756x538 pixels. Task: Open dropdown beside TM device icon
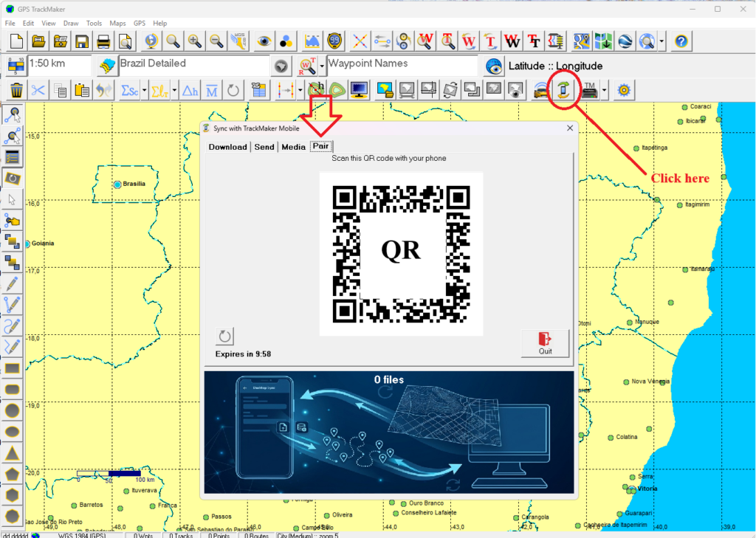tap(604, 90)
